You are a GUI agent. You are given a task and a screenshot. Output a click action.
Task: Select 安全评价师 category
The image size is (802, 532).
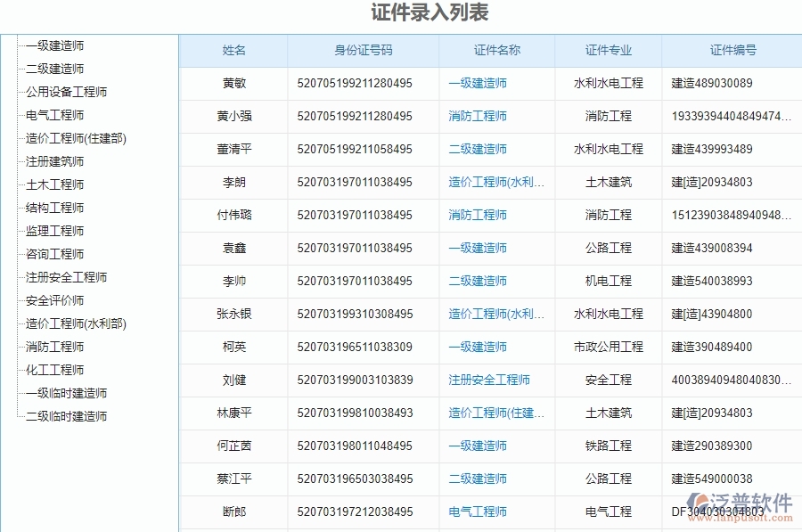click(52, 300)
